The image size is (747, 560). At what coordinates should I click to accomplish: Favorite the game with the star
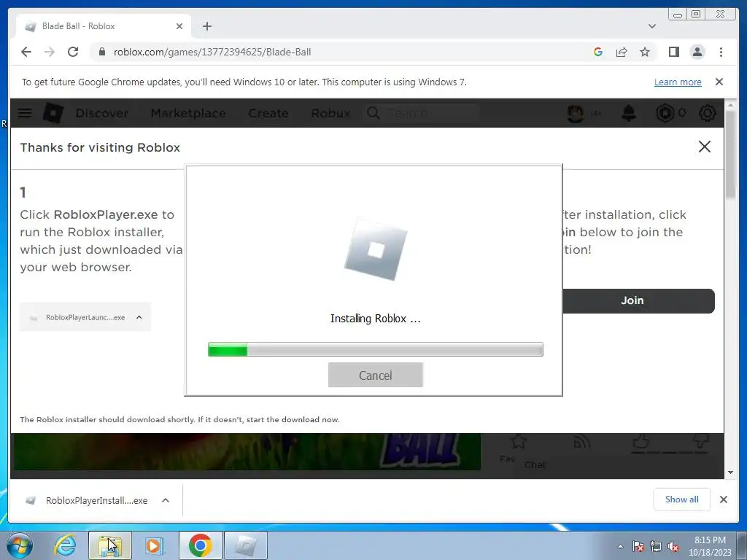click(519, 441)
